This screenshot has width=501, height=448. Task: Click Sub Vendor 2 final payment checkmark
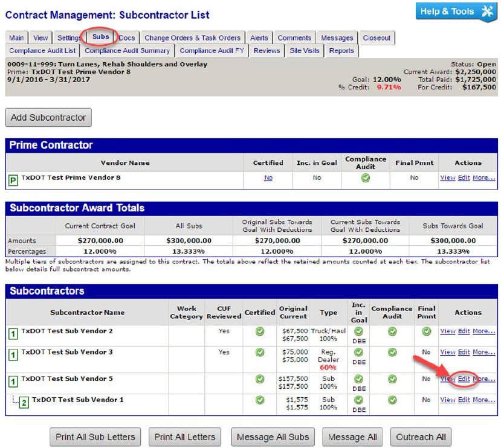tap(426, 331)
